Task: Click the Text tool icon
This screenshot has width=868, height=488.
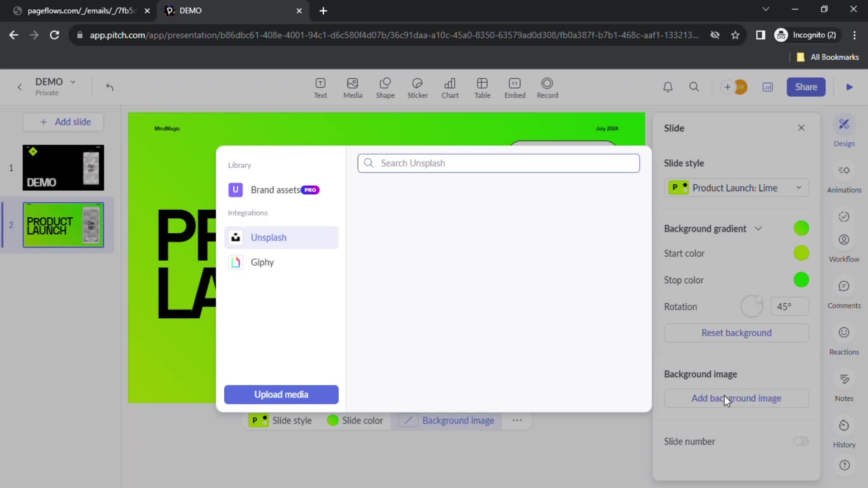Action: click(x=320, y=86)
